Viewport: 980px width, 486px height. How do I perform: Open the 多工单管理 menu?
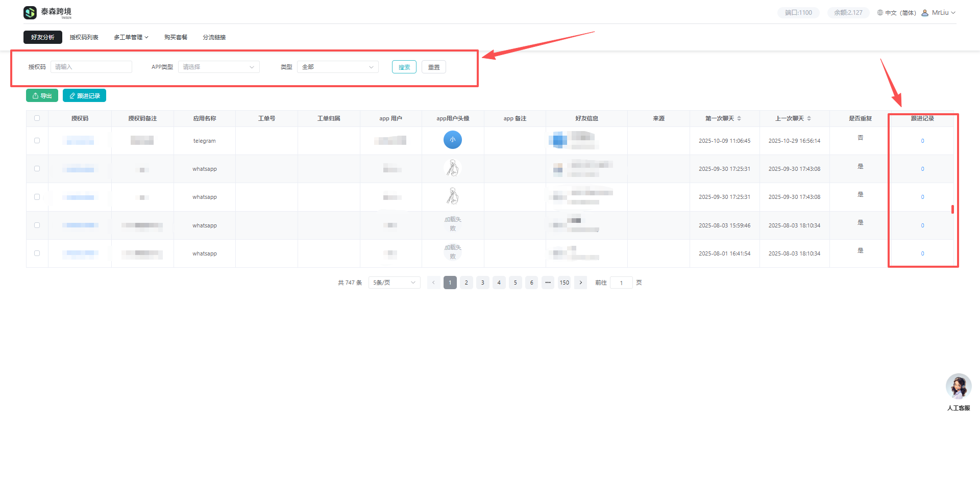point(131,37)
